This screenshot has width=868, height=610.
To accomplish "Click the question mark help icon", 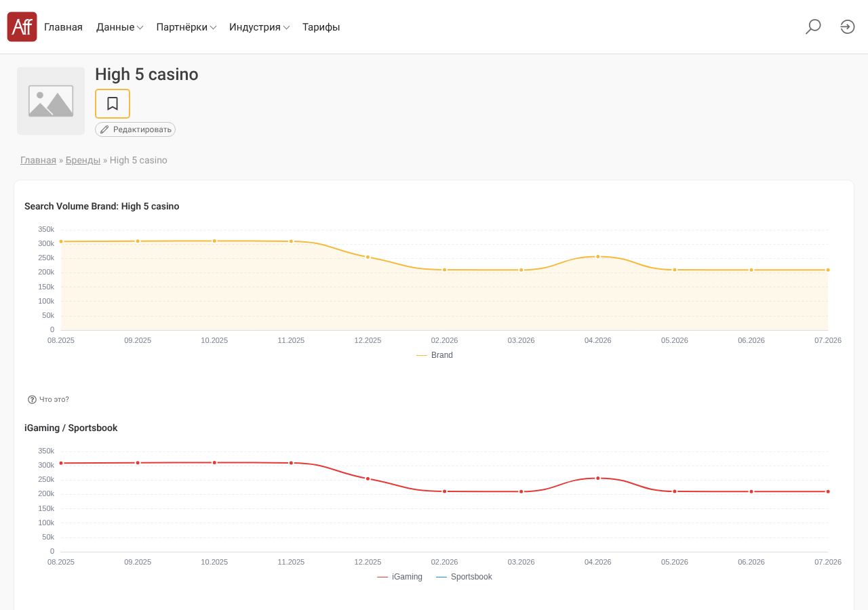I will [32, 400].
